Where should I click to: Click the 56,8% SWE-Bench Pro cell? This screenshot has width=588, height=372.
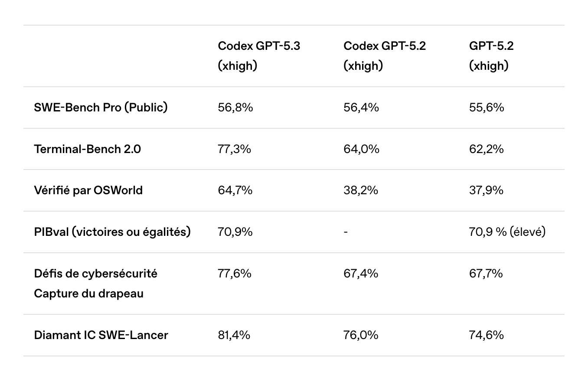pos(235,108)
